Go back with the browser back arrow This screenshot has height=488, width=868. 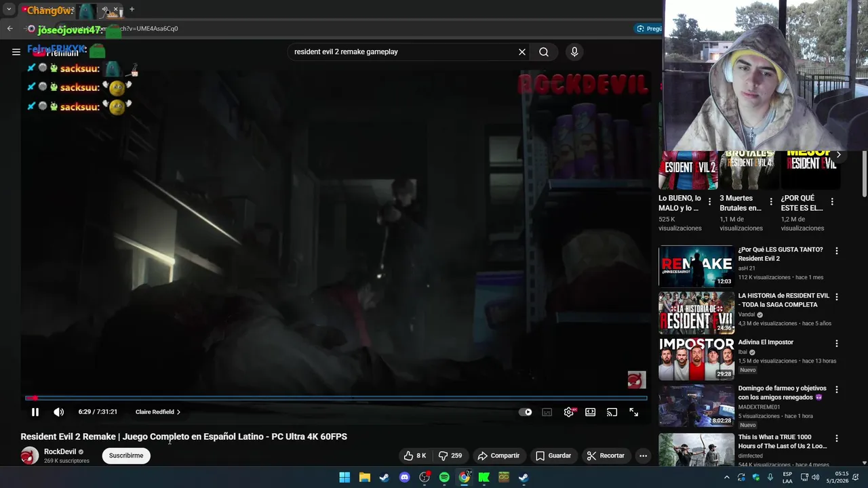pyautogui.click(x=9, y=28)
